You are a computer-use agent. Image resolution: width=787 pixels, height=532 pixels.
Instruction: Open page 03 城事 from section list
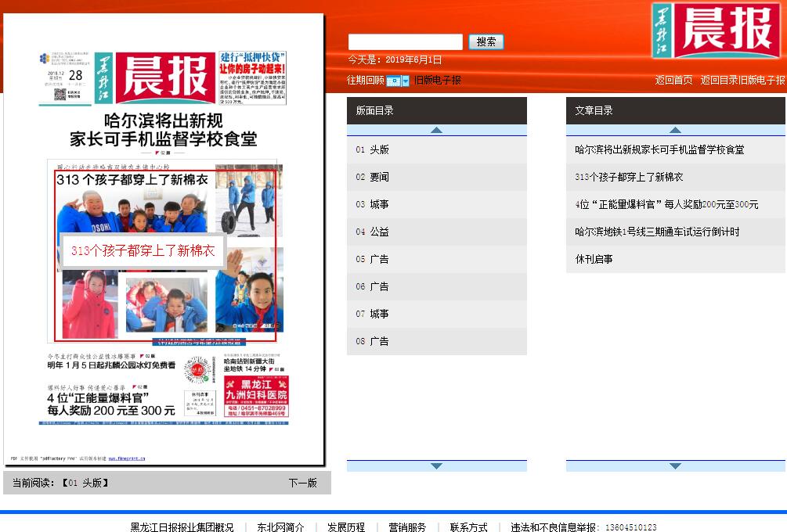(x=373, y=204)
